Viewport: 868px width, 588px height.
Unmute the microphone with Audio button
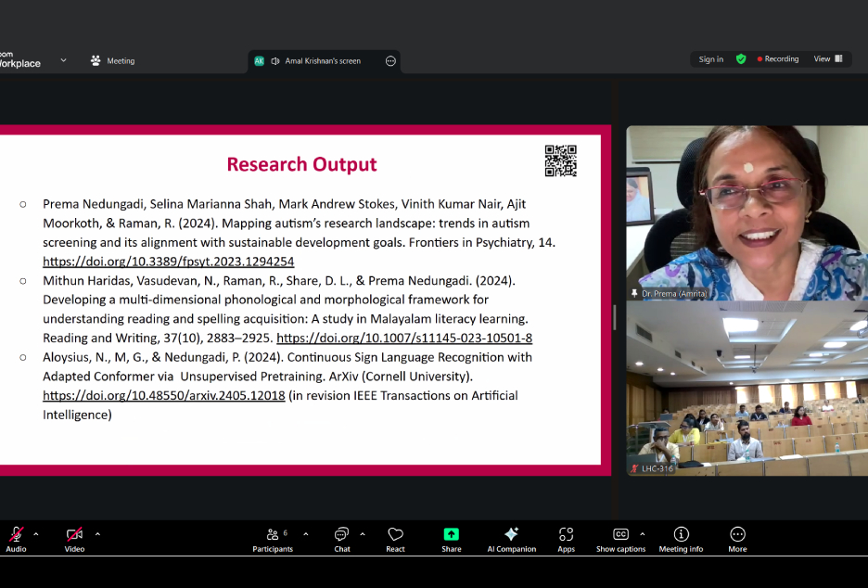point(16,539)
